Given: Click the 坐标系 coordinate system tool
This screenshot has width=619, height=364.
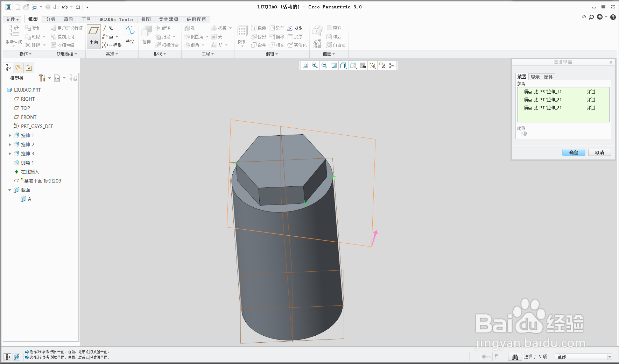Looking at the screenshot, I should point(112,45).
